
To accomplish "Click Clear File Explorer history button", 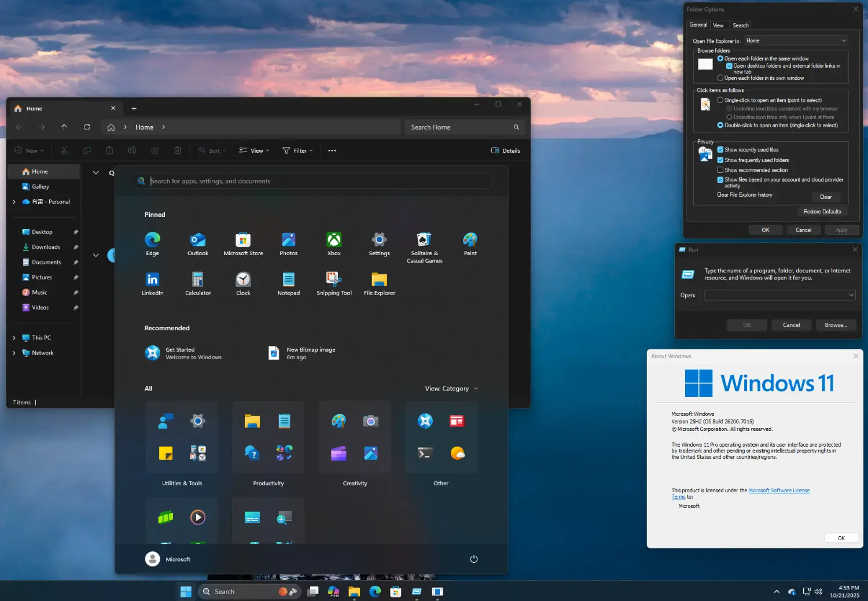I will [825, 197].
